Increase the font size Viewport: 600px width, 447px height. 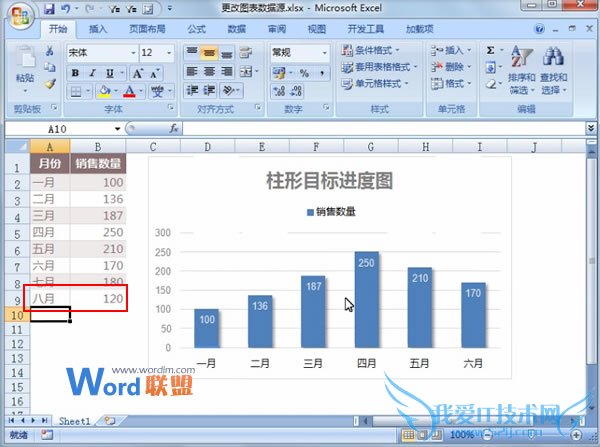point(137,73)
